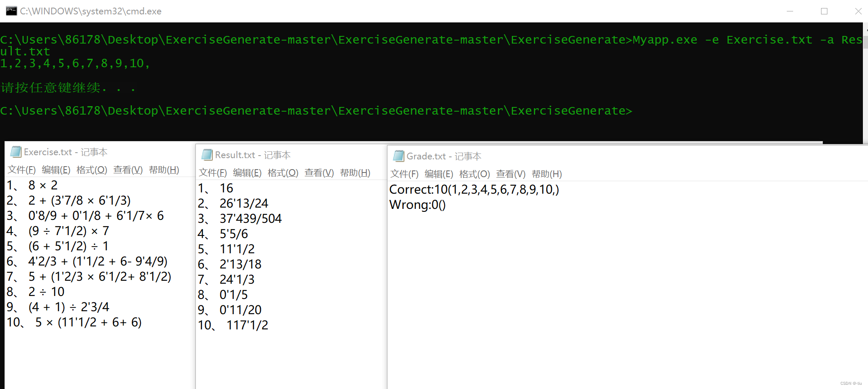The height and width of the screenshot is (389, 868).
Task: Click exercise line '8 × 2'
Action: point(43,185)
